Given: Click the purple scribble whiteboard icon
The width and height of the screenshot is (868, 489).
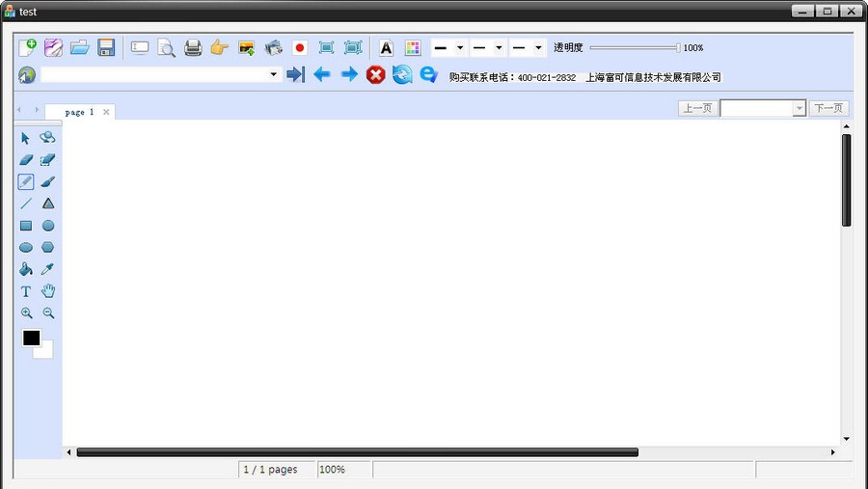Looking at the screenshot, I should [54, 47].
